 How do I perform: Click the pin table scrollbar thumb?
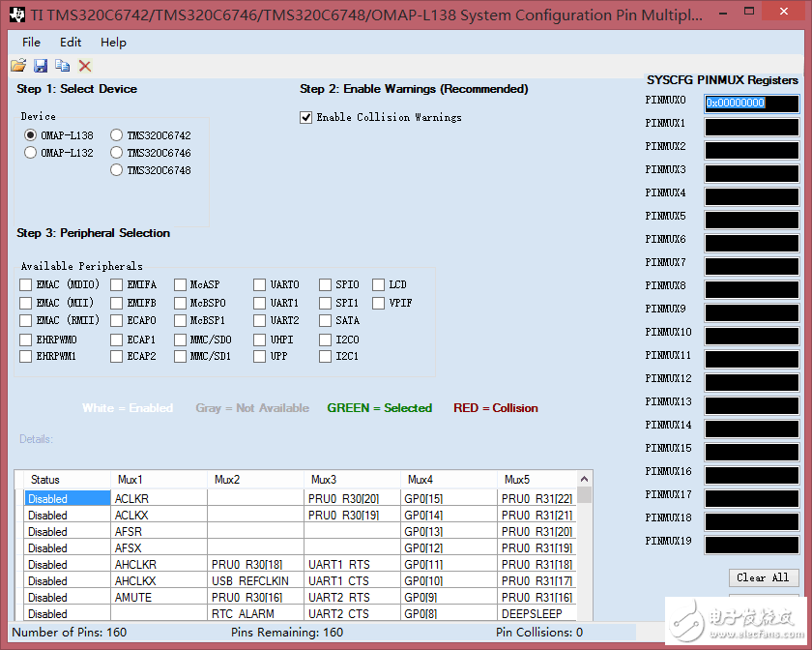(584, 495)
